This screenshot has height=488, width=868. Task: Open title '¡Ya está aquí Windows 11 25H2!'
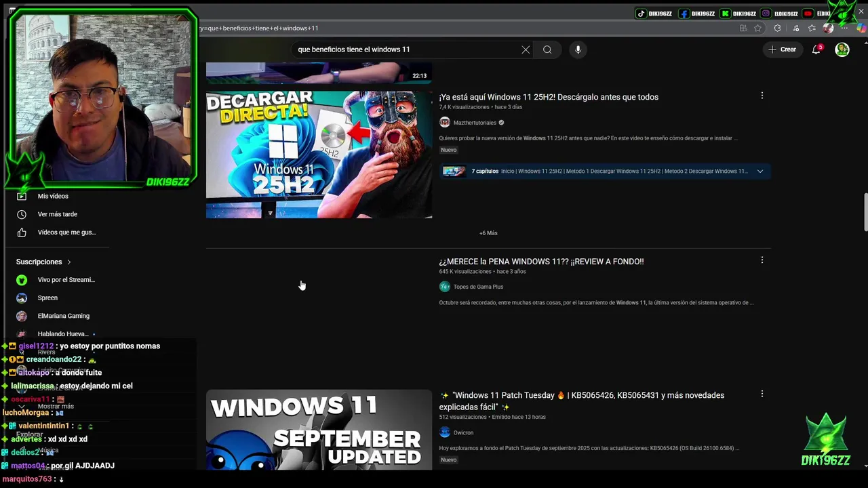pyautogui.click(x=549, y=97)
